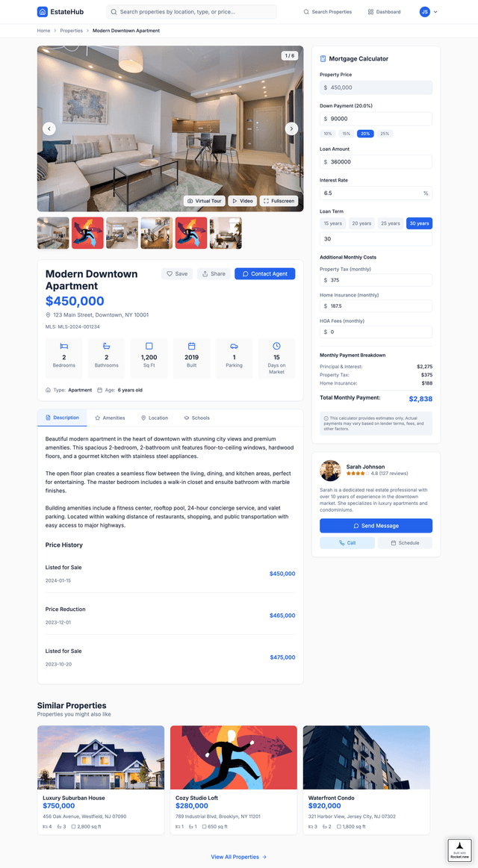Click the EstateHub home logo icon
The height and width of the screenshot is (868, 478).
43,12
